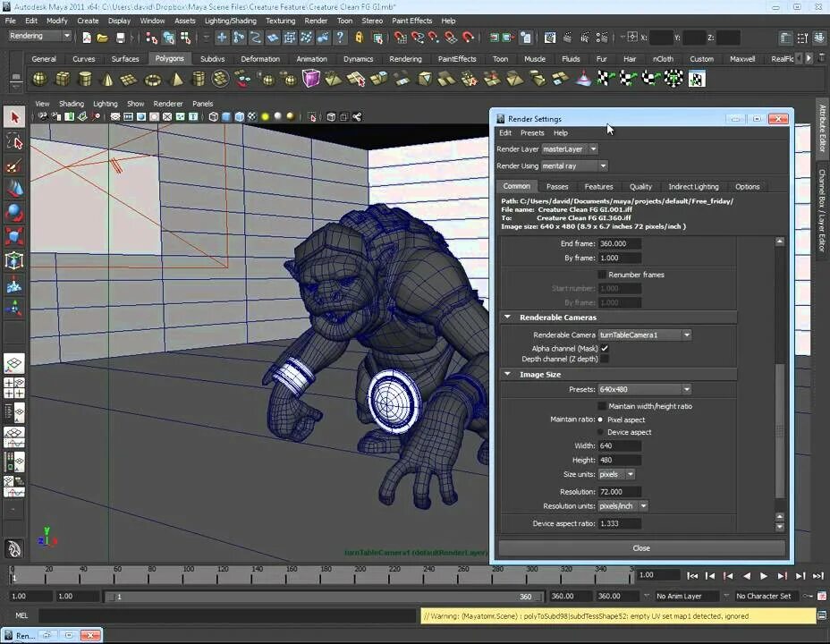
Task: Open Renderable Camera dropdown
Action: tap(645, 335)
